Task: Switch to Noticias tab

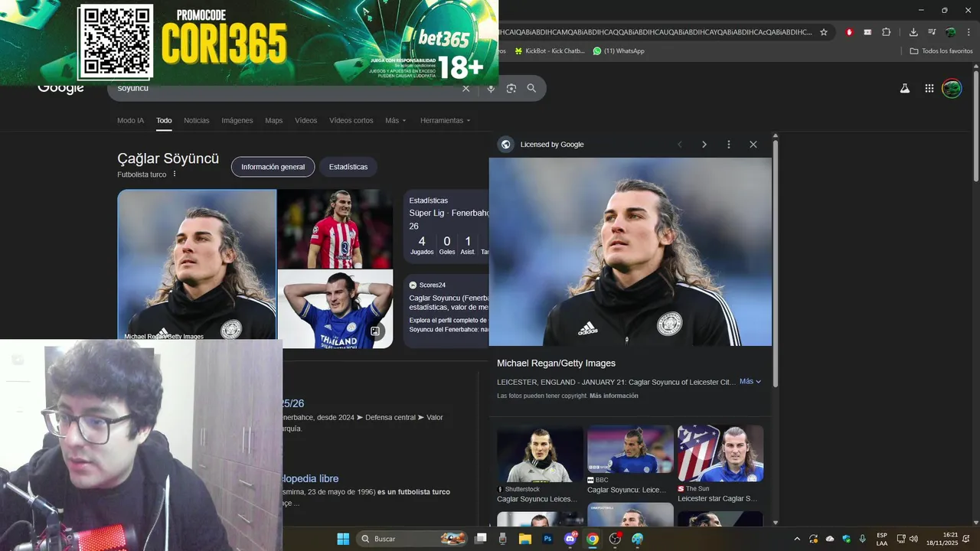Action: 196,121
